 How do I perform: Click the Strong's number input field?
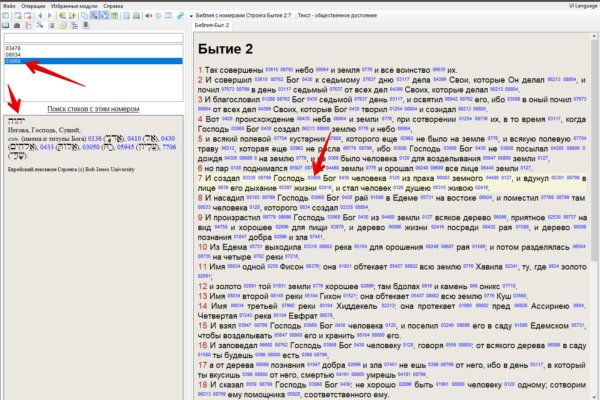[x=93, y=39]
